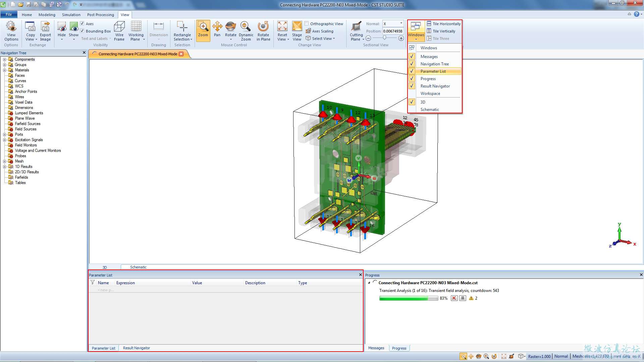Screen dimensions: 644x362
Task: Click the plus button on position slider
Action: [401, 38]
